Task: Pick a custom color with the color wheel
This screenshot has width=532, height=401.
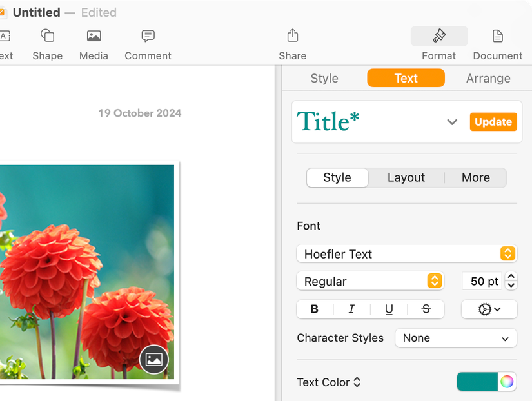Action: pos(507,382)
